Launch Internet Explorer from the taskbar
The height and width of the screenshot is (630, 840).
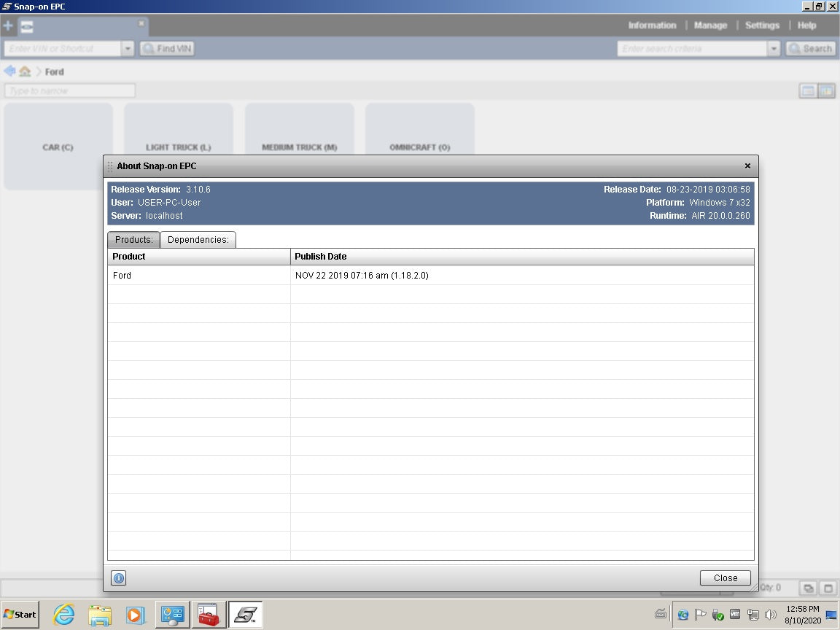(x=63, y=615)
